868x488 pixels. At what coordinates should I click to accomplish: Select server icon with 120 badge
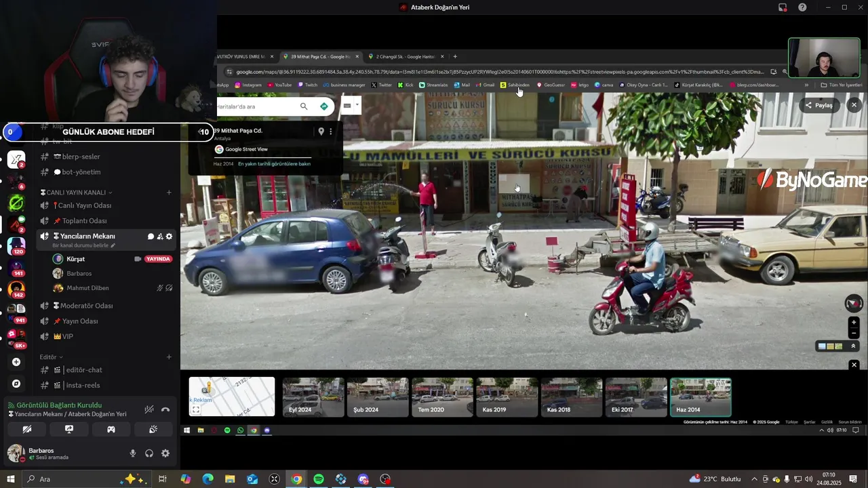click(16, 246)
